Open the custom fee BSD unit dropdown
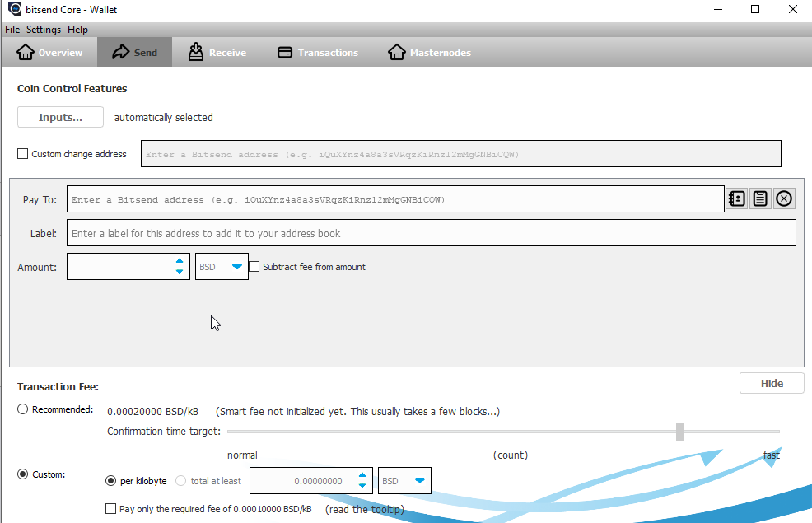812x523 pixels. pos(404,480)
